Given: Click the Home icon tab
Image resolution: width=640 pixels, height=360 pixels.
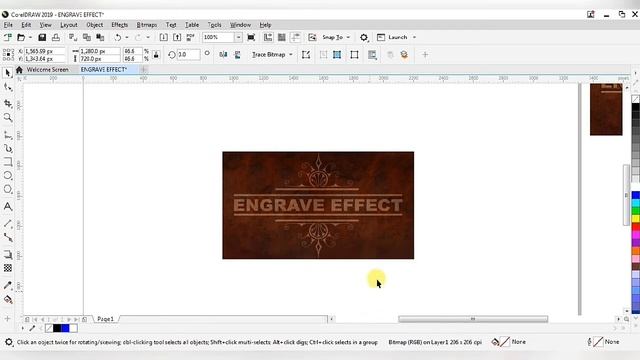Looking at the screenshot, I should (19, 69).
